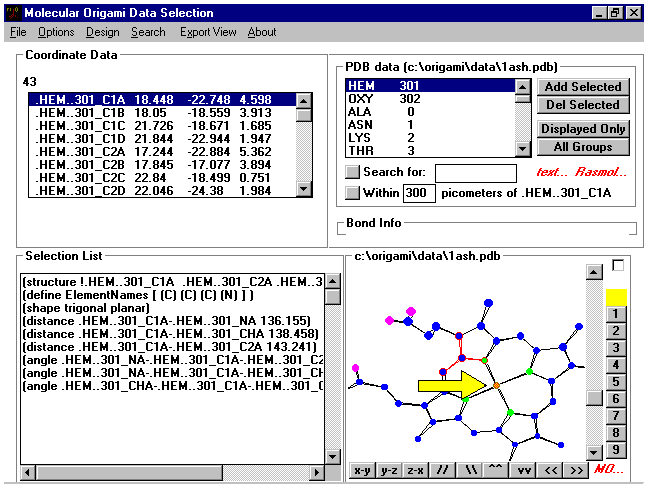The height and width of the screenshot is (488, 648).
Task: Click the yellow color swatch
Action: coord(617,297)
